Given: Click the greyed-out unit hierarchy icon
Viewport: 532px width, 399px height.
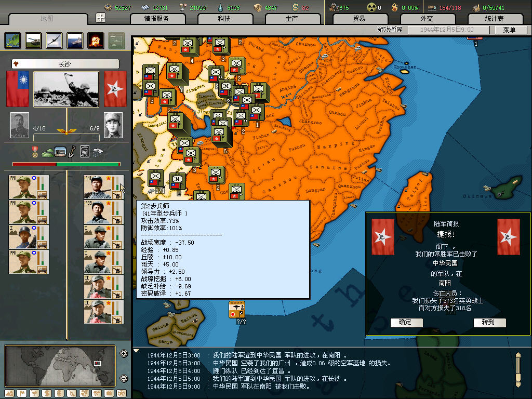Looking at the screenshot, I should click(116, 41).
